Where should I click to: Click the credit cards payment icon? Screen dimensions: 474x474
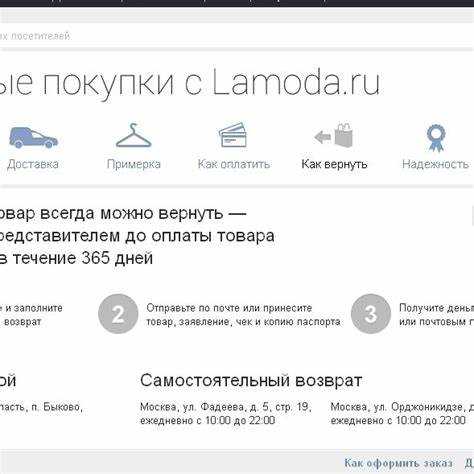(x=233, y=135)
